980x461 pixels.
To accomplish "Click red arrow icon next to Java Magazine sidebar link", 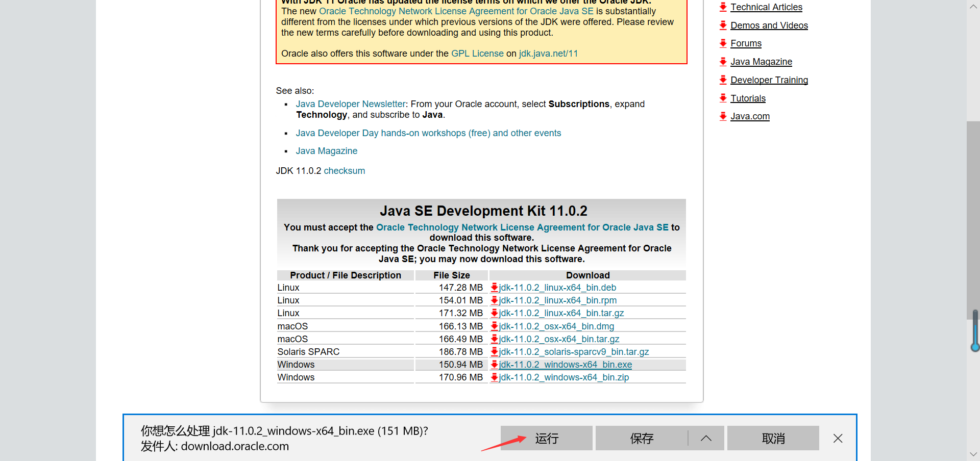I will coord(723,62).
